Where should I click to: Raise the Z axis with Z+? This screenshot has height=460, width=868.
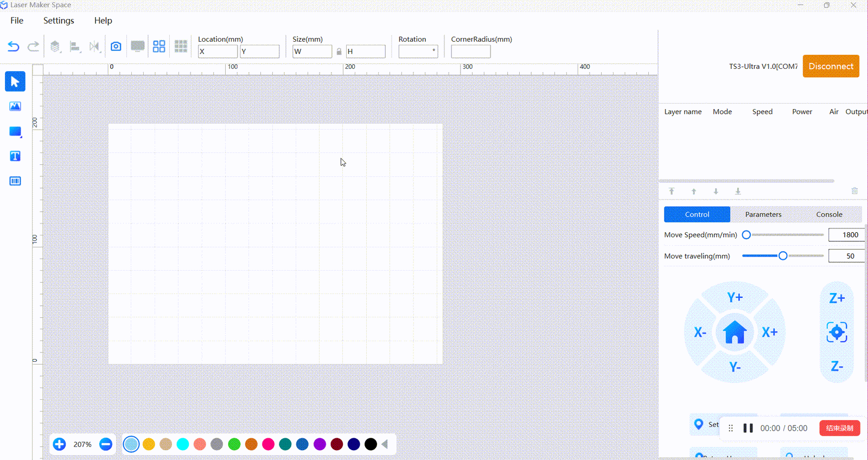[837, 298]
